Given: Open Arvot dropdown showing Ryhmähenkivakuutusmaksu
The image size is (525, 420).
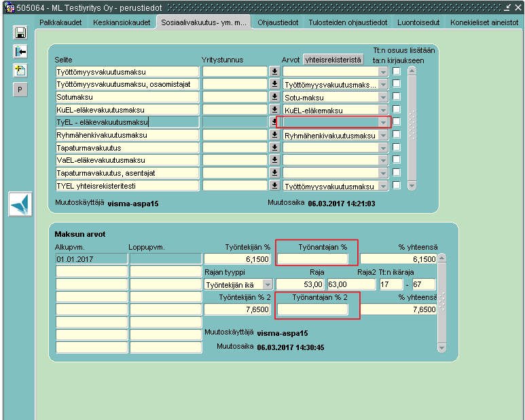Looking at the screenshot, I should (382, 135).
